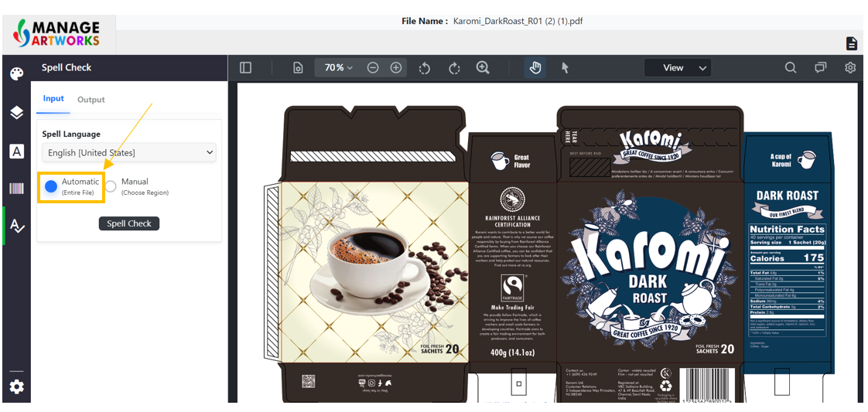This screenshot has width=868, height=412.
Task: Open the 70% zoom level dropdown
Action: (338, 67)
